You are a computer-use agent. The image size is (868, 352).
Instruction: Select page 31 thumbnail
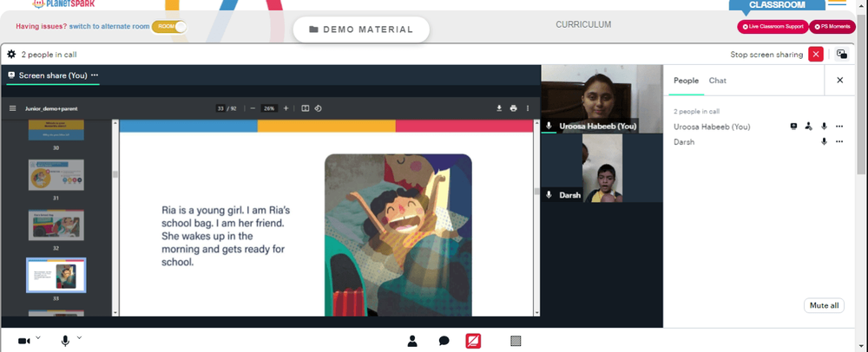(x=56, y=175)
